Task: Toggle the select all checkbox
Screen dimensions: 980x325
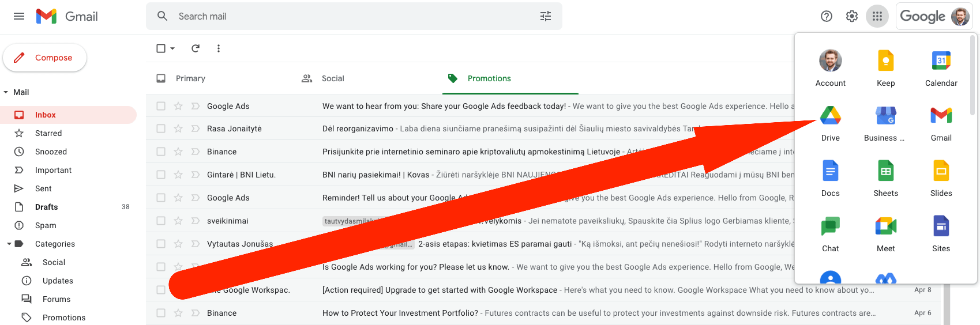Action: click(x=161, y=48)
